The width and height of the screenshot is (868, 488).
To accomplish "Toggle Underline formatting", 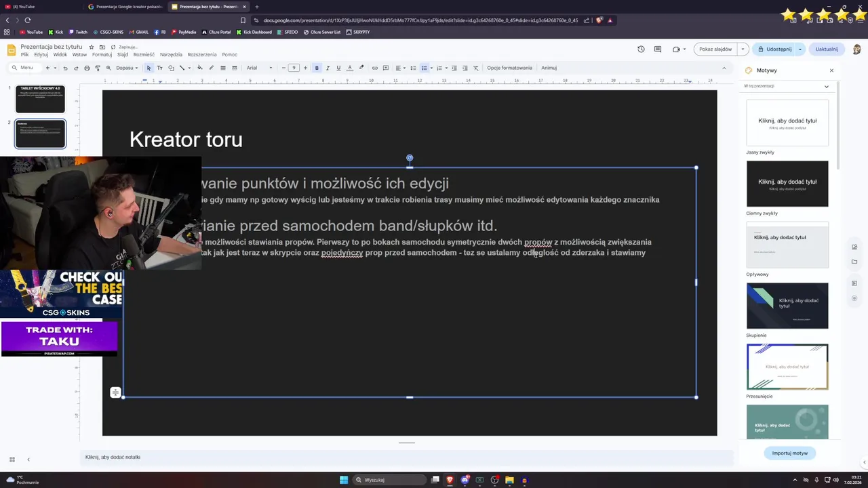I will (x=338, y=68).
